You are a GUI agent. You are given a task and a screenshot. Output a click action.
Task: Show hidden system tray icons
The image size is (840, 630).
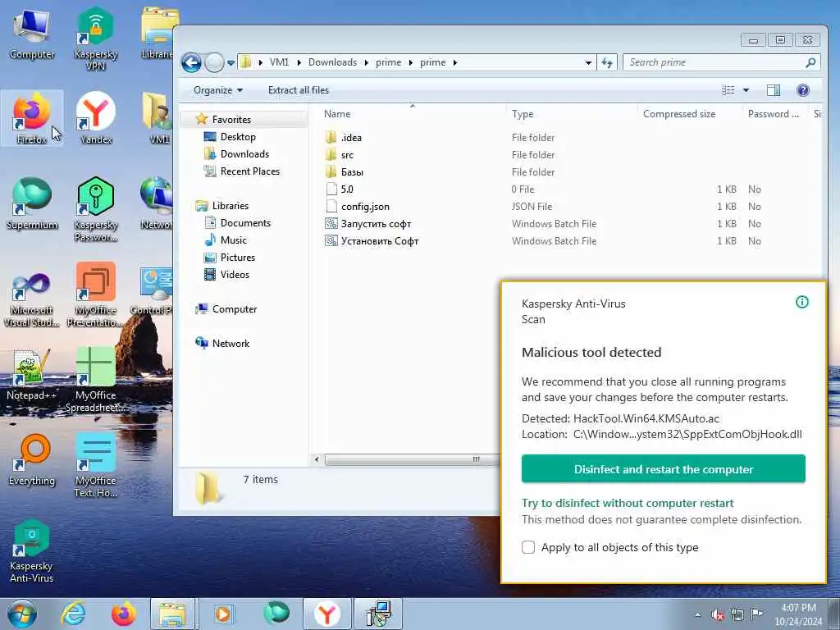pos(697,615)
